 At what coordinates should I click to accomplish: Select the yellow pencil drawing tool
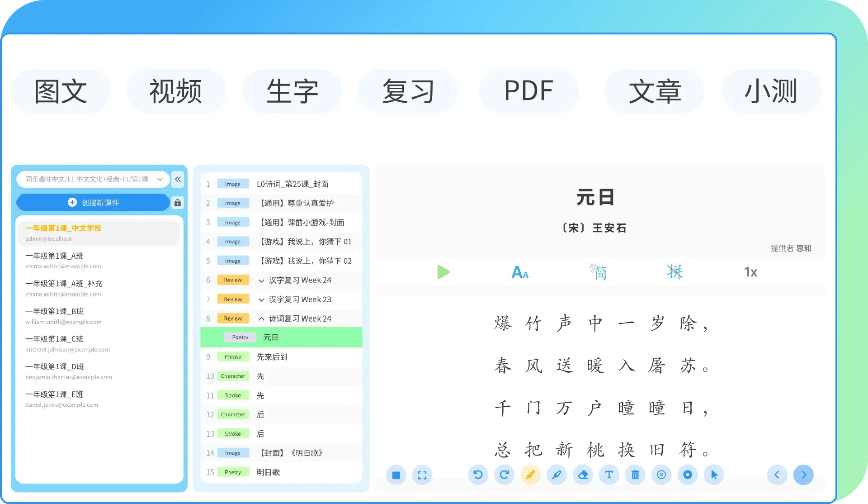530,475
